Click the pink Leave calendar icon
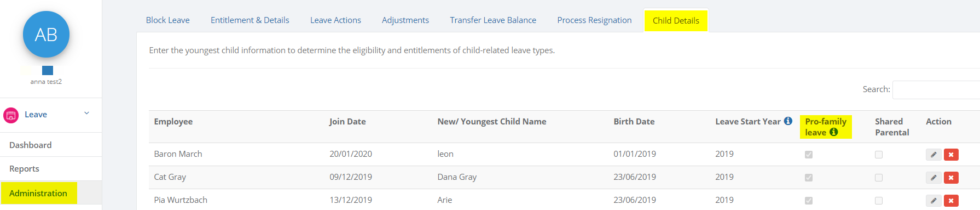Viewport: 980px width, 210px height. click(11, 115)
